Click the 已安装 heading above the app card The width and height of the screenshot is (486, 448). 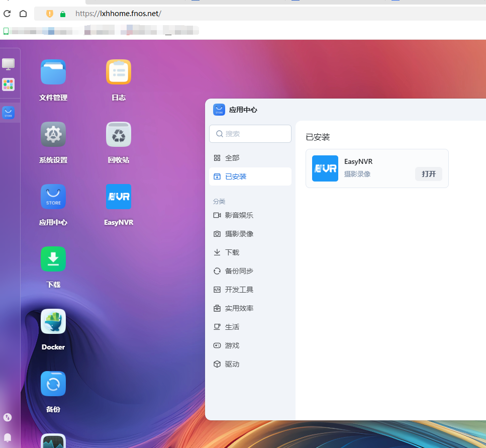pyautogui.click(x=318, y=137)
